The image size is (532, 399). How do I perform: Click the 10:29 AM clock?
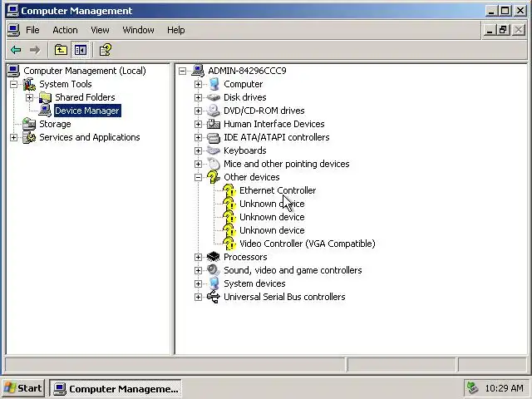[505, 388]
